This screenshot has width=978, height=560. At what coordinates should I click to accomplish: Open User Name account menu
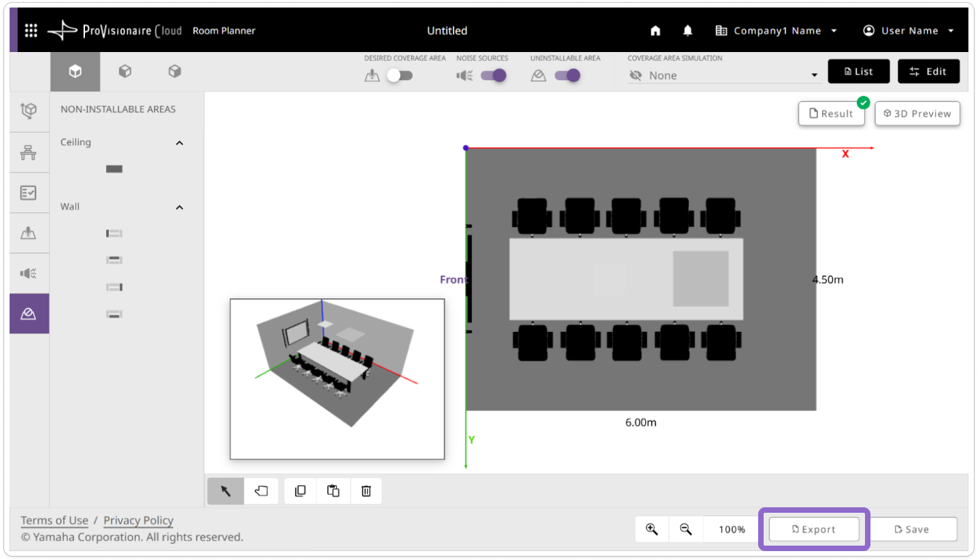[x=908, y=31]
